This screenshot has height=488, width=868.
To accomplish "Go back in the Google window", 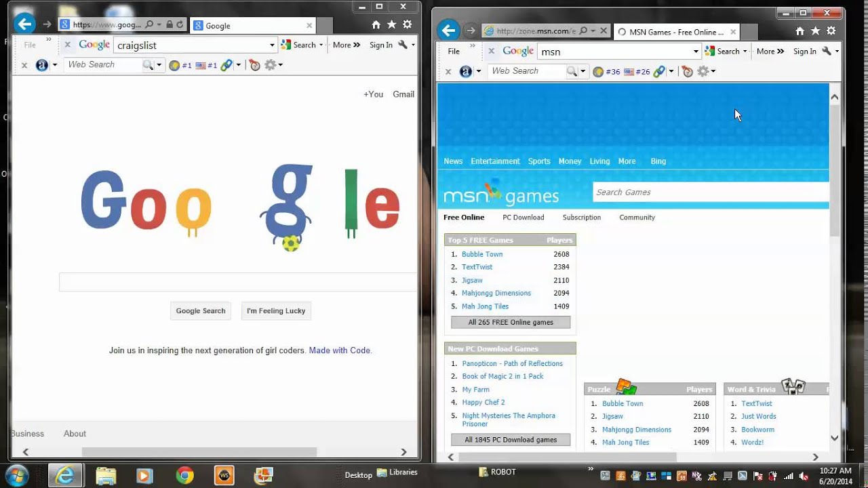I will tap(24, 25).
